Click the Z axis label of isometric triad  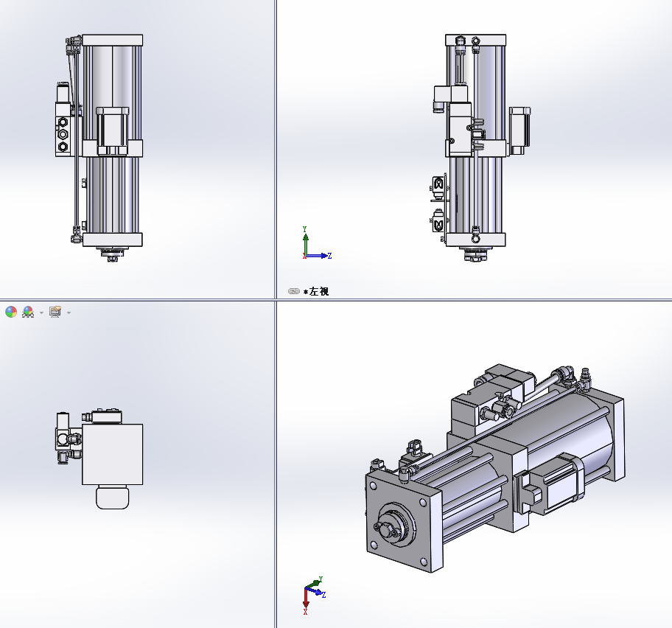click(x=324, y=595)
